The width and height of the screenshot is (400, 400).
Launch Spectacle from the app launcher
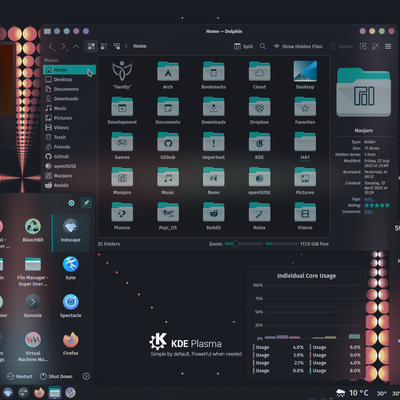pos(71,305)
